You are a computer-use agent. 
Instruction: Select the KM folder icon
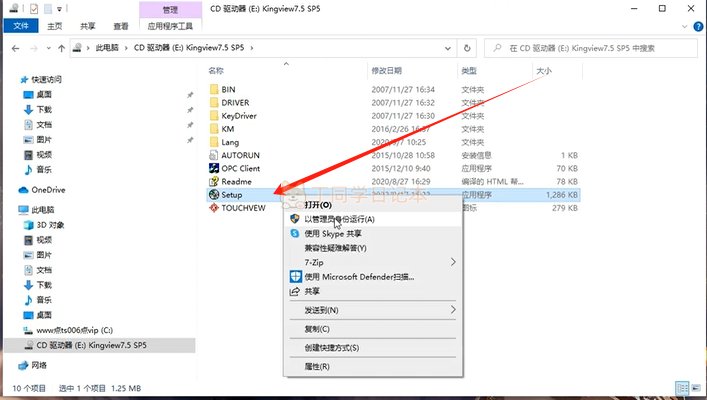pos(214,129)
